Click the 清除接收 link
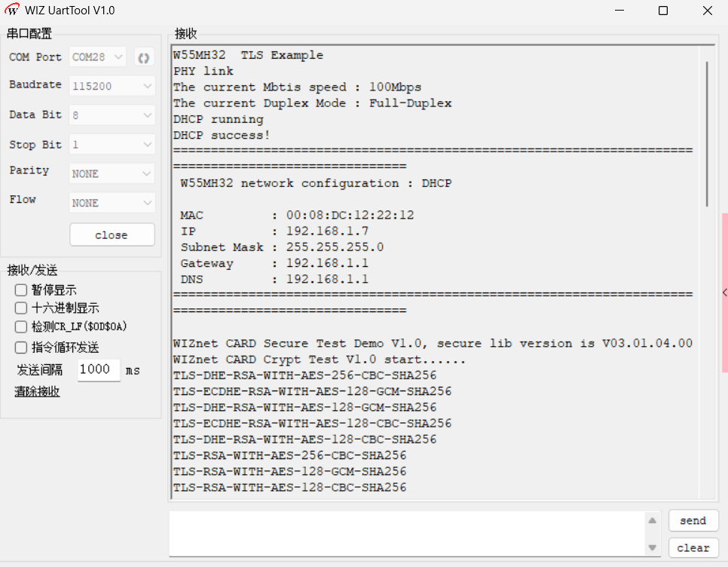 pyautogui.click(x=37, y=391)
